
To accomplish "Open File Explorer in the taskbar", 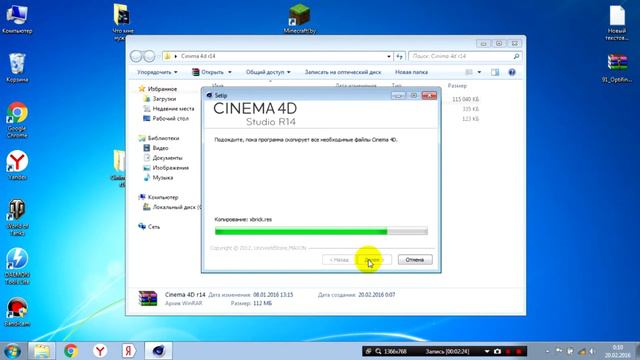I will click(42, 351).
